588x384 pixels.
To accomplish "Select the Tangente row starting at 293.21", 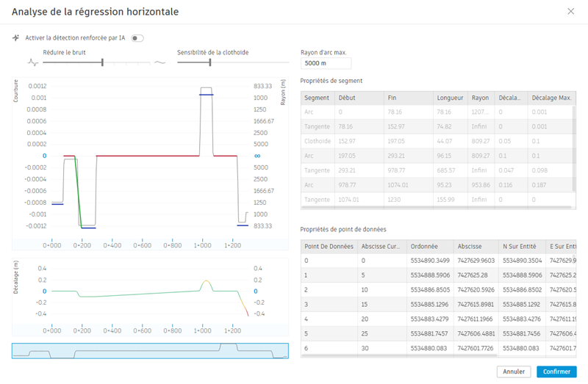I will click(x=437, y=170).
